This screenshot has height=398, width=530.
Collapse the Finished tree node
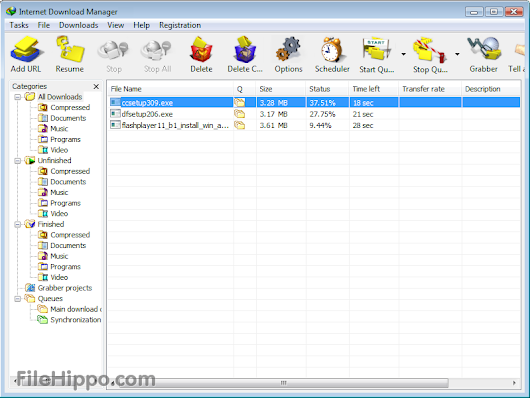(18, 224)
